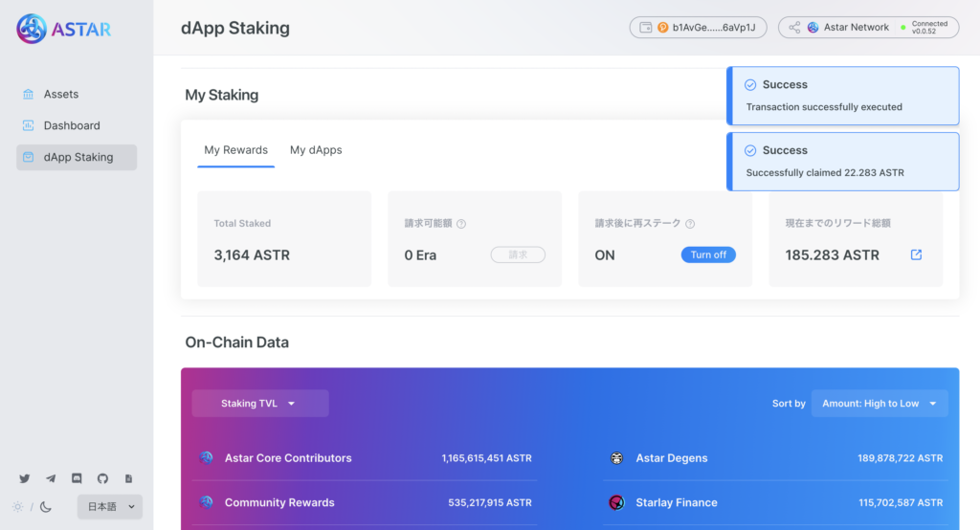The height and width of the screenshot is (530, 980).
Task: Click the 535,217,915 ASTR amount
Action: 489,502
